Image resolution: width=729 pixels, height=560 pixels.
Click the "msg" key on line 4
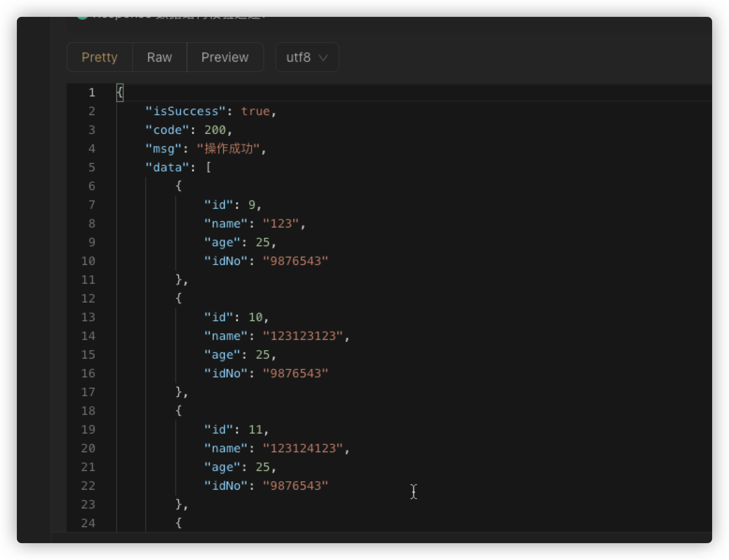(x=164, y=149)
